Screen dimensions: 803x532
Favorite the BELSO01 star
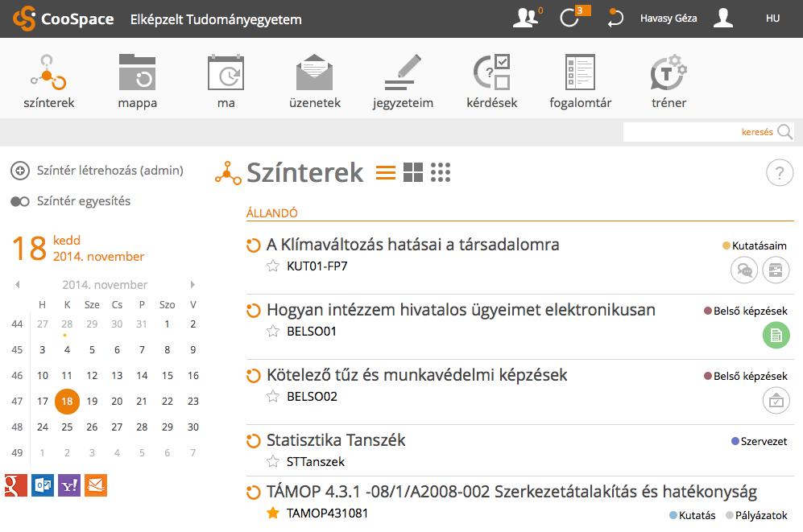click(x=273, y=331)
